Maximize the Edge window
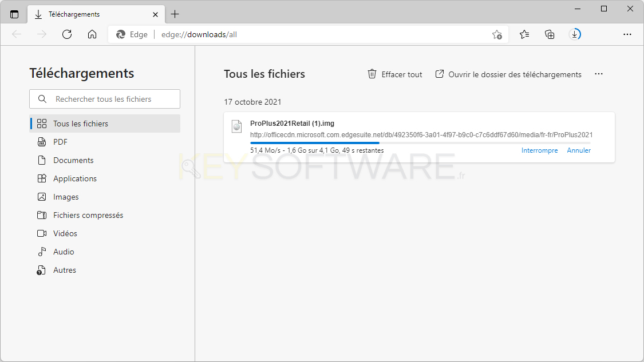Viewport: 644px width, 362px height. tap(604, 9)
